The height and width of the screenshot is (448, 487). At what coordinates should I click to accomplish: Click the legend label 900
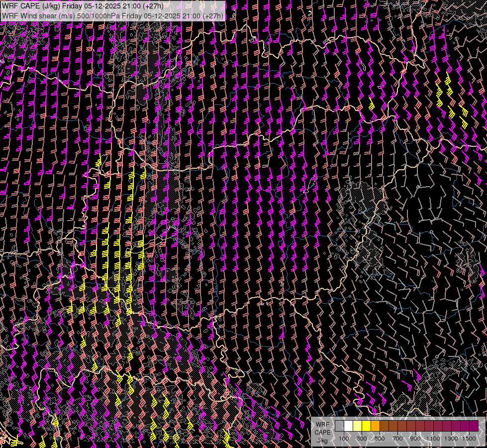click(415, 439)
